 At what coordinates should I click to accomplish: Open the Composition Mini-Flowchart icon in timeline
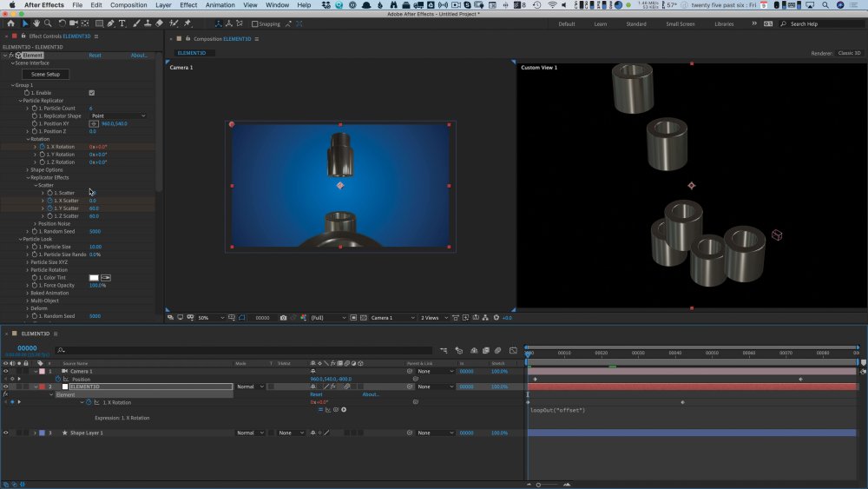(444, 350)
